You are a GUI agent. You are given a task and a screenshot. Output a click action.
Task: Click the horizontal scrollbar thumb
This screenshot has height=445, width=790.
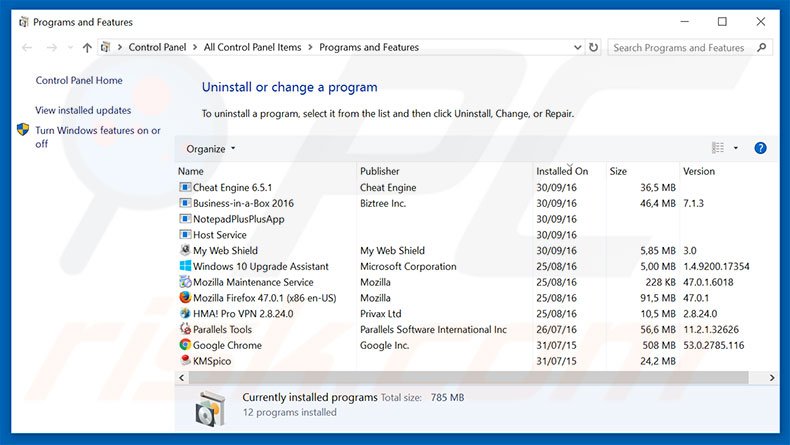pyautogui.click(x=469, y=377)
